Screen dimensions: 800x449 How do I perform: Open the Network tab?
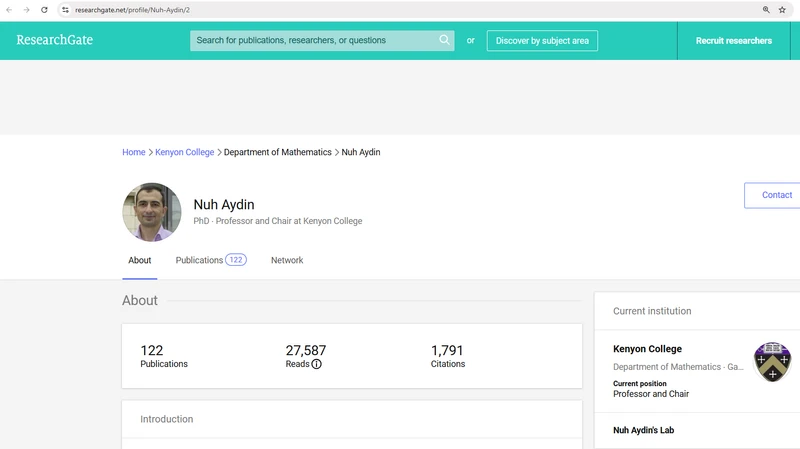(287, 260)
